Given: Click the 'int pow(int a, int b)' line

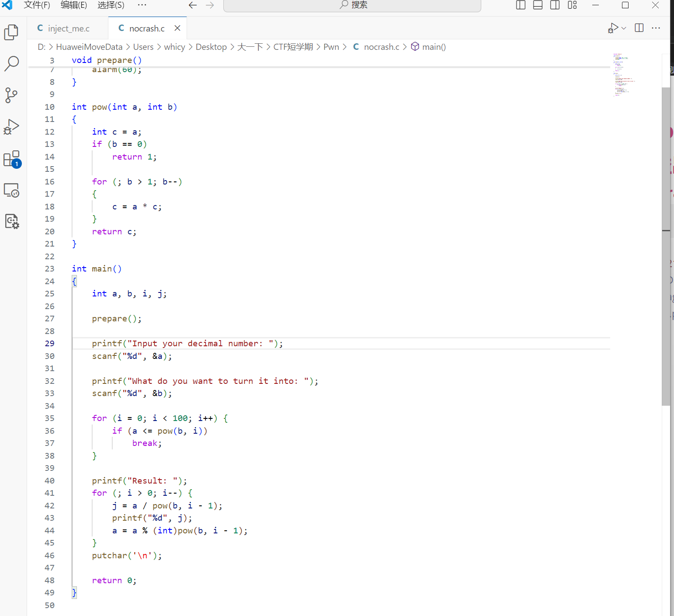Looking at the screenshot, I should click(125, 107).
